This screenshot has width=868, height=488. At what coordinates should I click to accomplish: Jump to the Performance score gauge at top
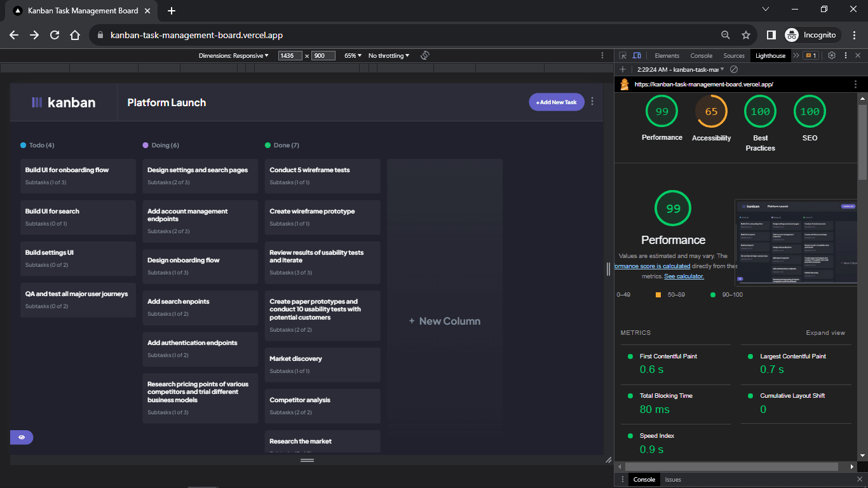tap(662, 118)
